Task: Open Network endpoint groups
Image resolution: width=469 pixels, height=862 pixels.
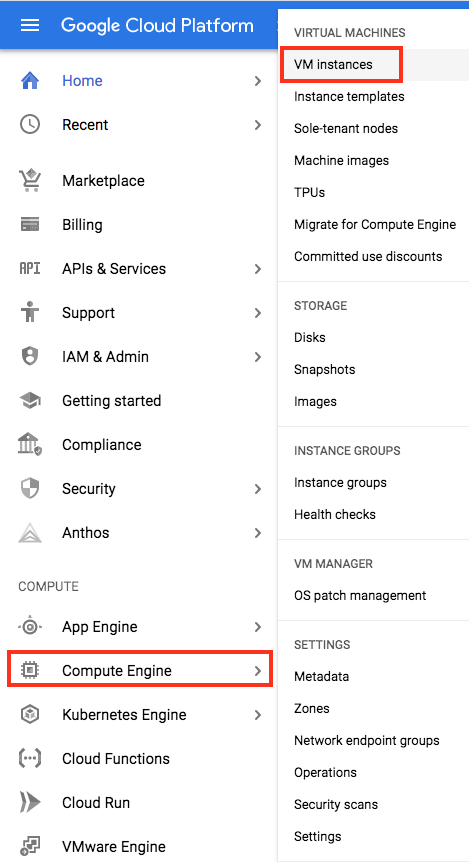Action: (367, 740)
